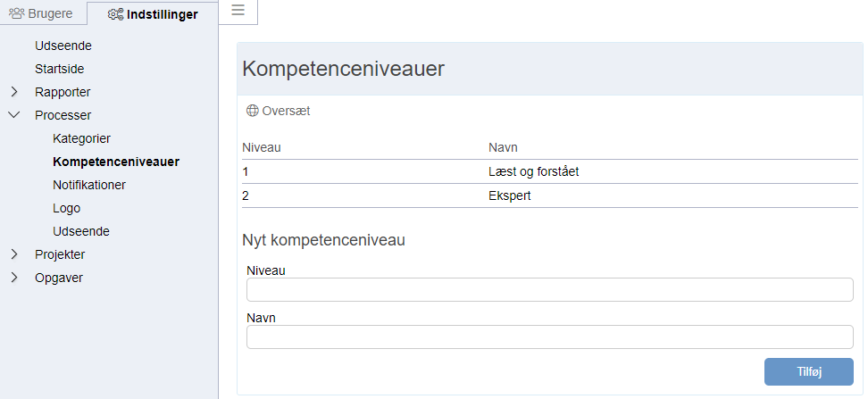Focus the Niveau input field

pos(550,290)
